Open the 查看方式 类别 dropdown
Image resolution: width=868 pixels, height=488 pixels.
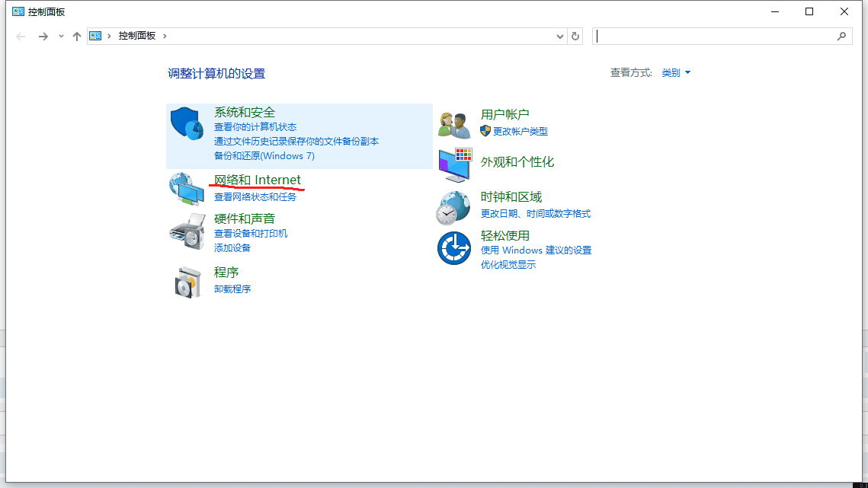(x=675, y=72)
